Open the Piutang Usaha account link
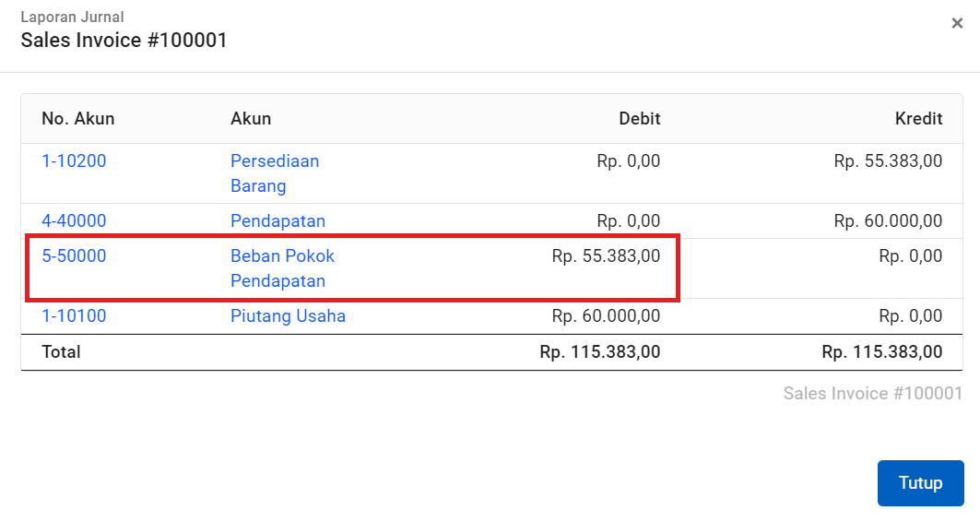Image resolution: width=980 pixels, height=522 pixels. [x=289, y=315]
